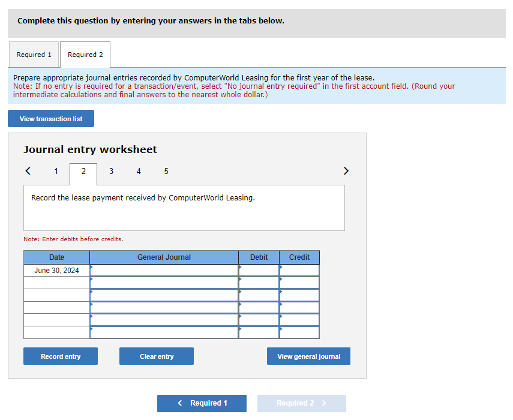Click Debit field in June 30 row

[x=259, y=271]
